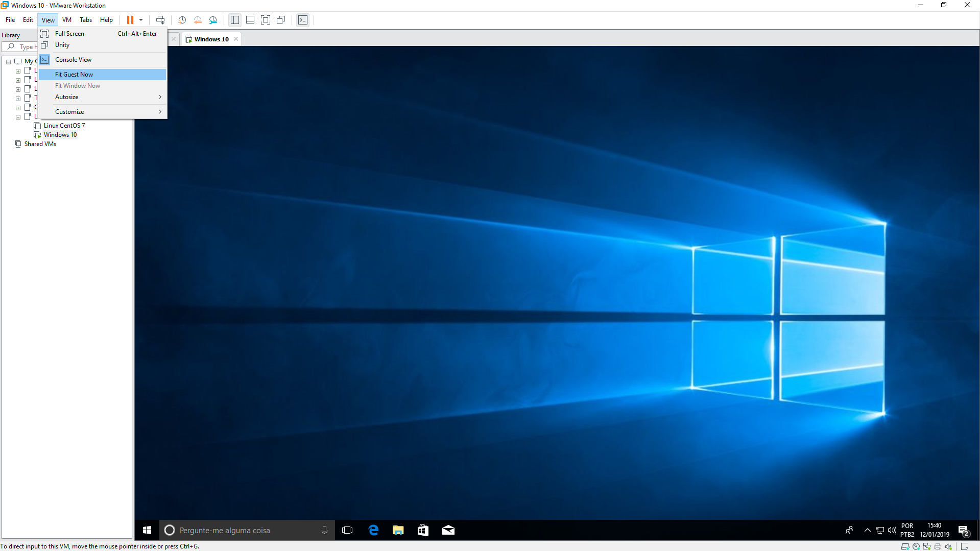Click the Send Ctrl+Alt+Del toolbar icon
The height and width of the screenshot is (551, 980).
(160, 20)
